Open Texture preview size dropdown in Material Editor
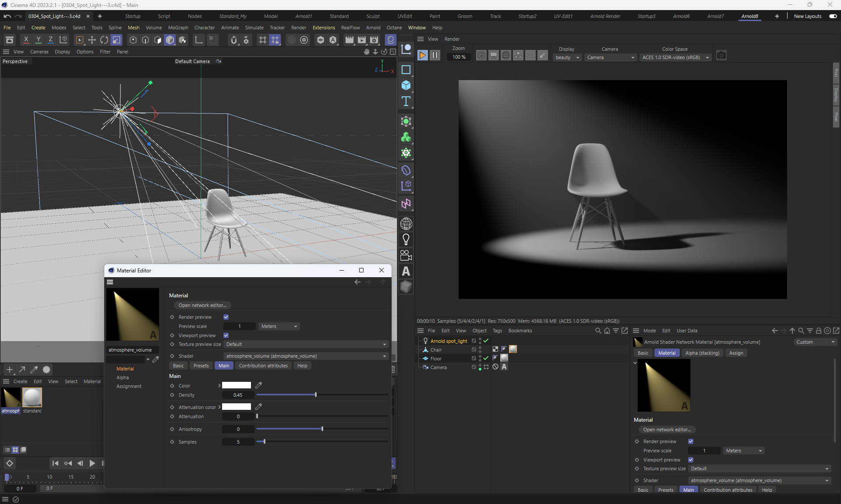 click(305, 345)
